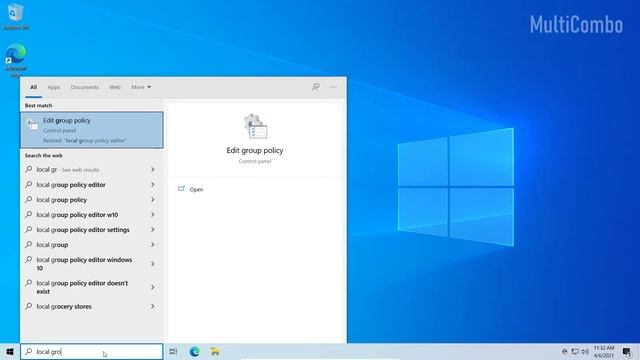Expand arrow for 'local group policy editor w10'
The width and height of the screenshot is (640, 360).
[153, 215]
